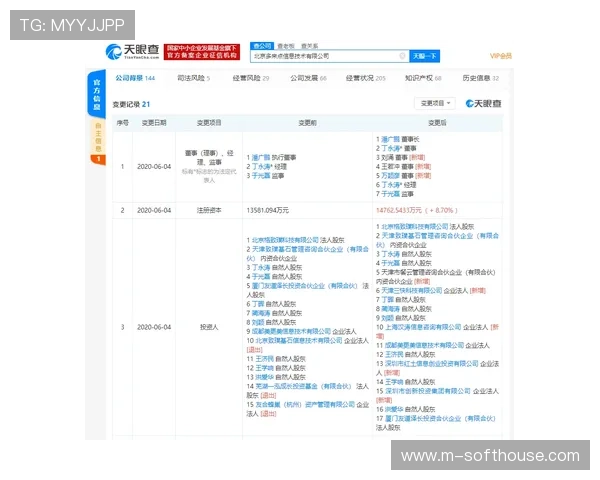The height and width of the screenshot is (480, 600).
Task: Open 潘广田 董事长 link in 变更后
Action: point(390,139)
